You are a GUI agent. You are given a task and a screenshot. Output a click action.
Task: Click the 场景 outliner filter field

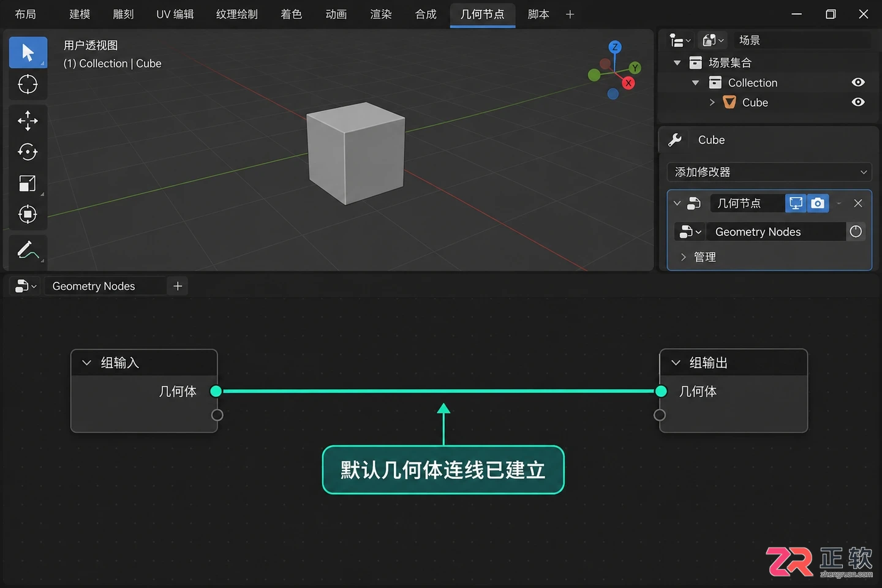[802, 40]
